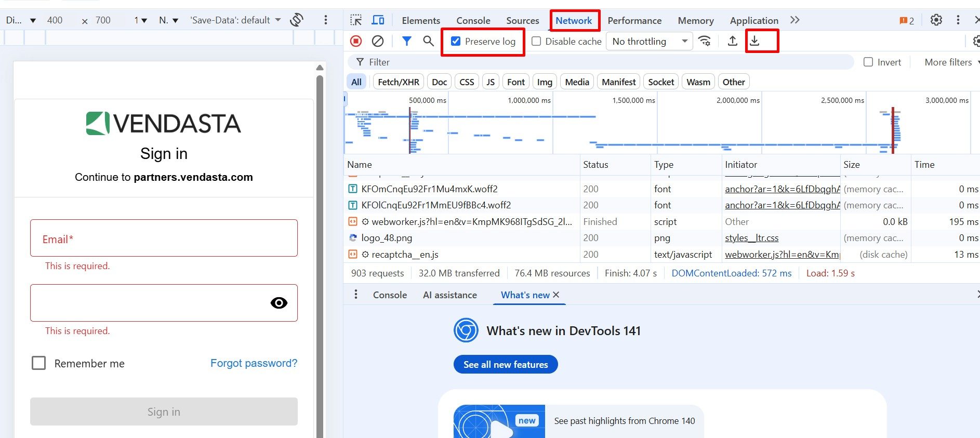Open the drawer three-dot menu
The height and width of the screenshot is (438, 980).
click(356, 295)
